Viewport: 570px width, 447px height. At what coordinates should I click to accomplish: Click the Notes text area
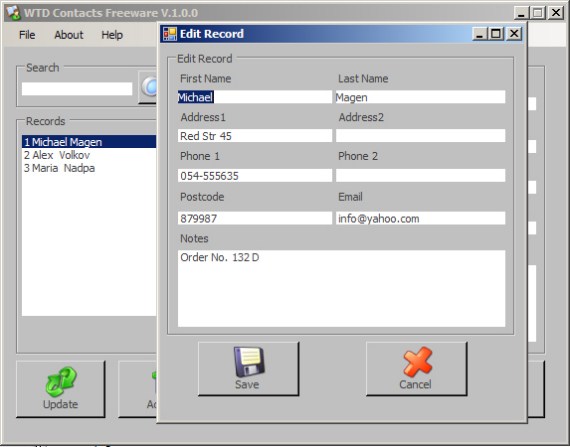click(x=341, y=289)
